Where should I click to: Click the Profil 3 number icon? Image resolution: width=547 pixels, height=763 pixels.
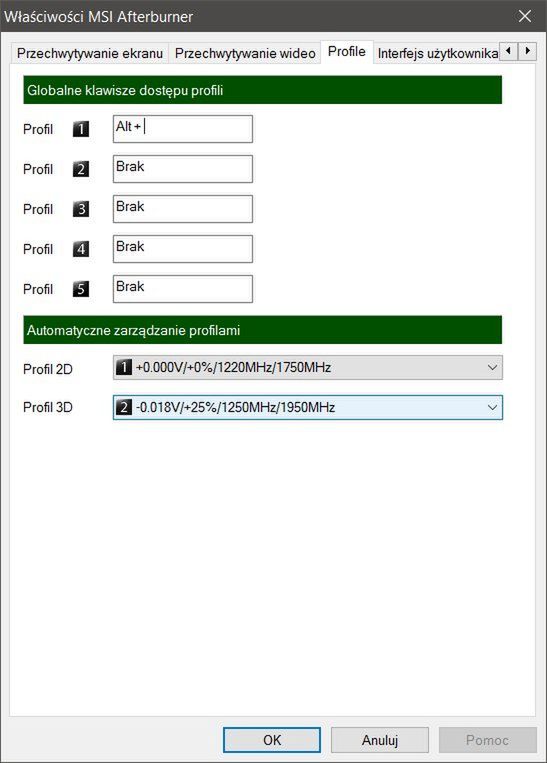click(81, 209)
